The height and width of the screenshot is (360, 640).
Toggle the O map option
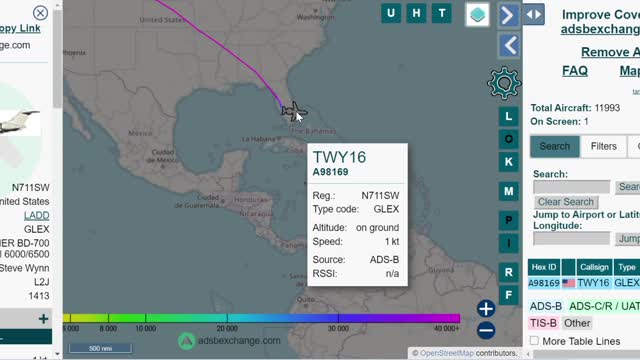[509, 139]
